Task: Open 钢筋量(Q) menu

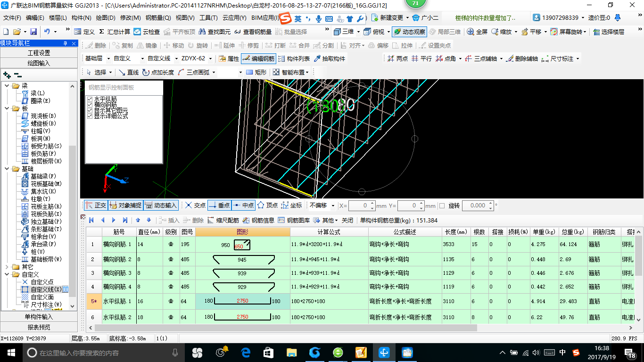Action: [x=158, y=18]
